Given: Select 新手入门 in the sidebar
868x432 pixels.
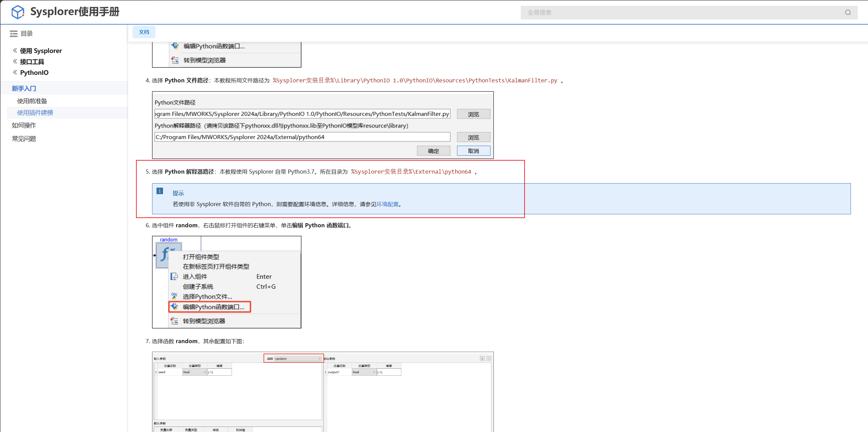Looking at the screenshot, I should (24, 89).
